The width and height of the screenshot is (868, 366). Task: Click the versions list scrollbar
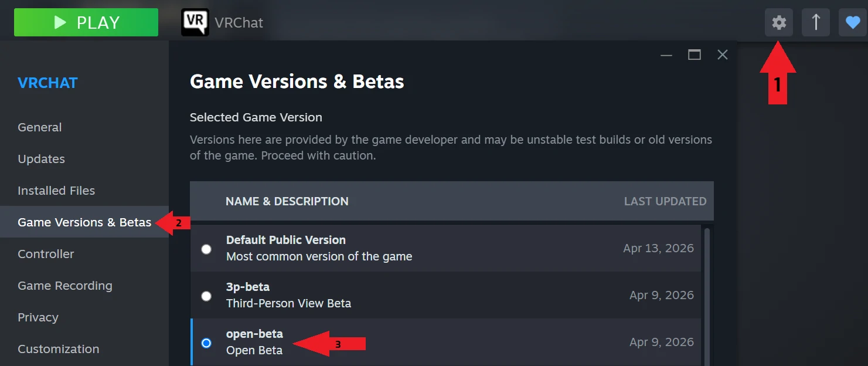pos(707,296)
